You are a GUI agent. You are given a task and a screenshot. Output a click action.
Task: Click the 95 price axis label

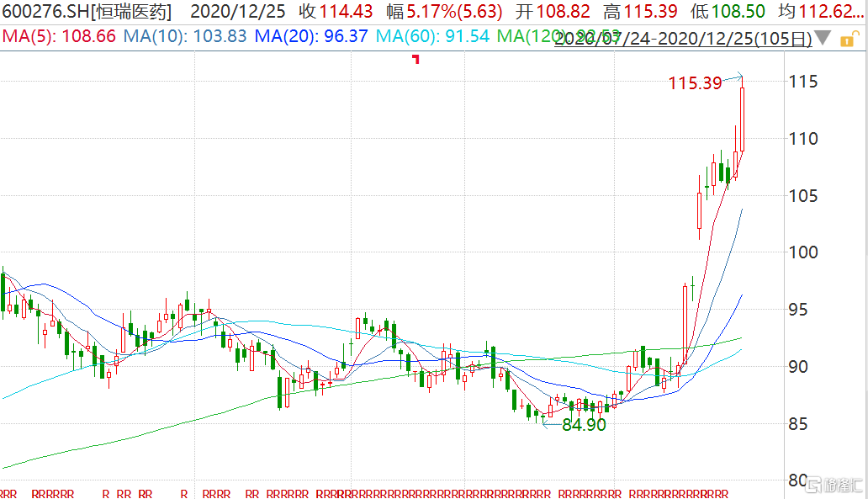tap(797, 310)
